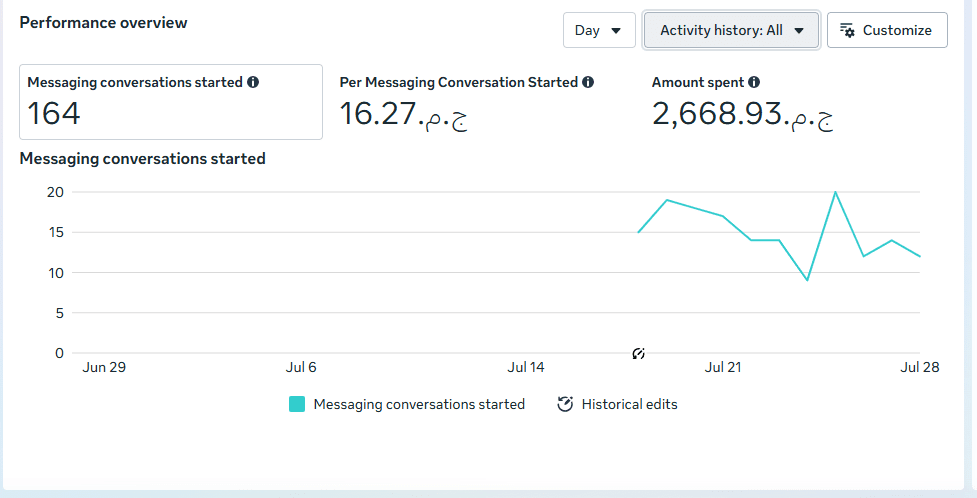Click the chart peak at value 20
Screen dimensions: 977x498
coord(835,192)
